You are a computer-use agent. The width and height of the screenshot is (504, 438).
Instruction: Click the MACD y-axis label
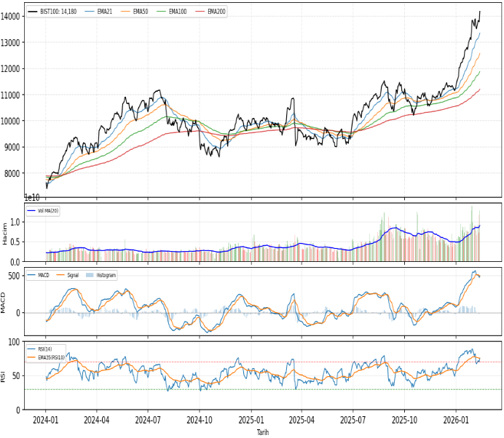pos(6,302)
